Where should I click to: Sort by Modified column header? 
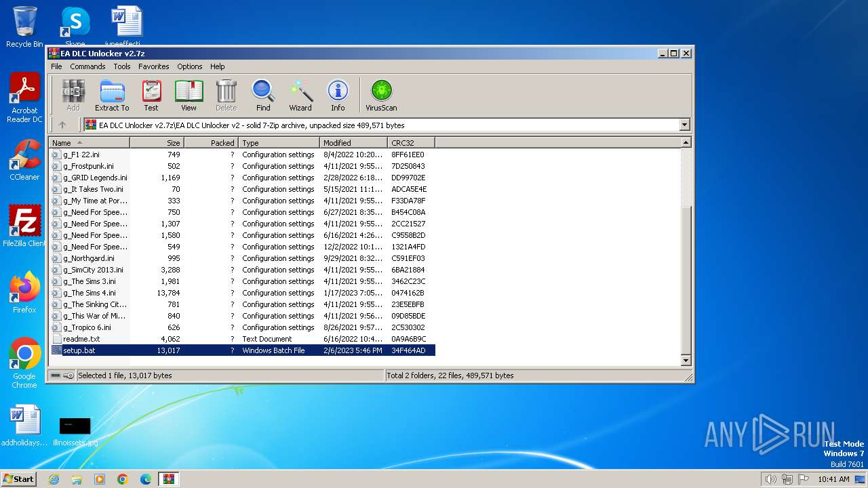353,142
